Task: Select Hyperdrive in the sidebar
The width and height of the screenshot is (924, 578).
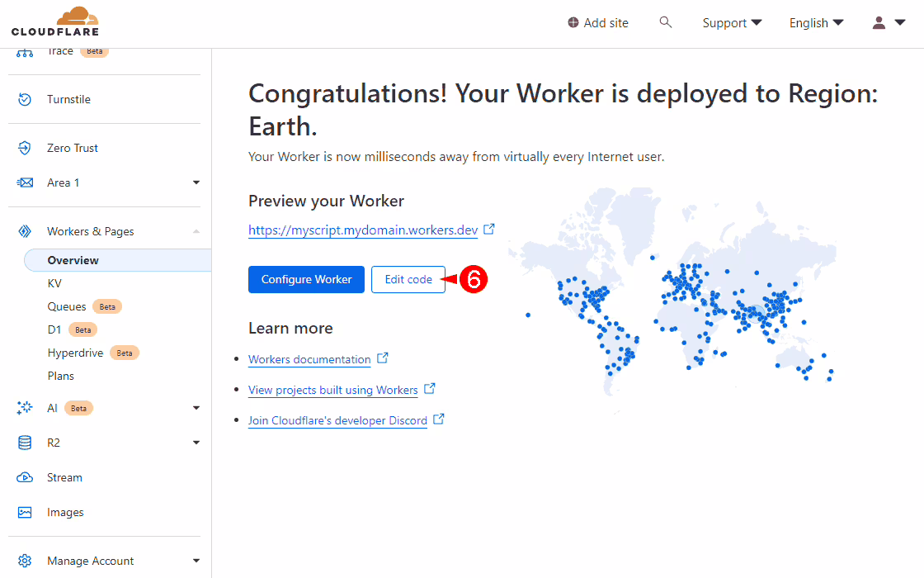Action: [75, 353]
